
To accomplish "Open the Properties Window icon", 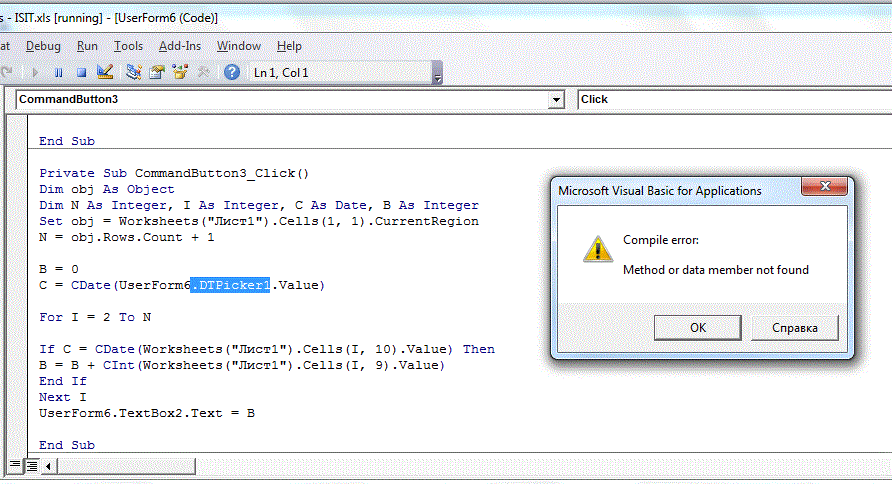I will tap(156, 72).
